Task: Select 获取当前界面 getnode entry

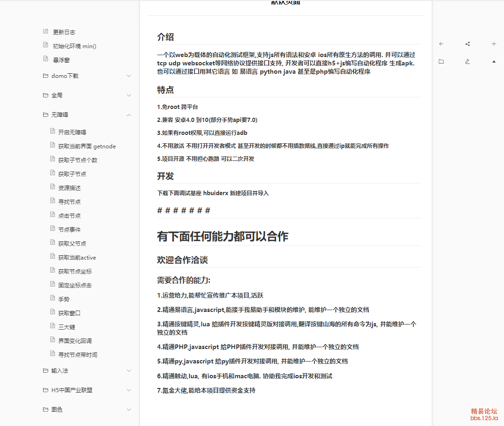Action: [87, 146]
